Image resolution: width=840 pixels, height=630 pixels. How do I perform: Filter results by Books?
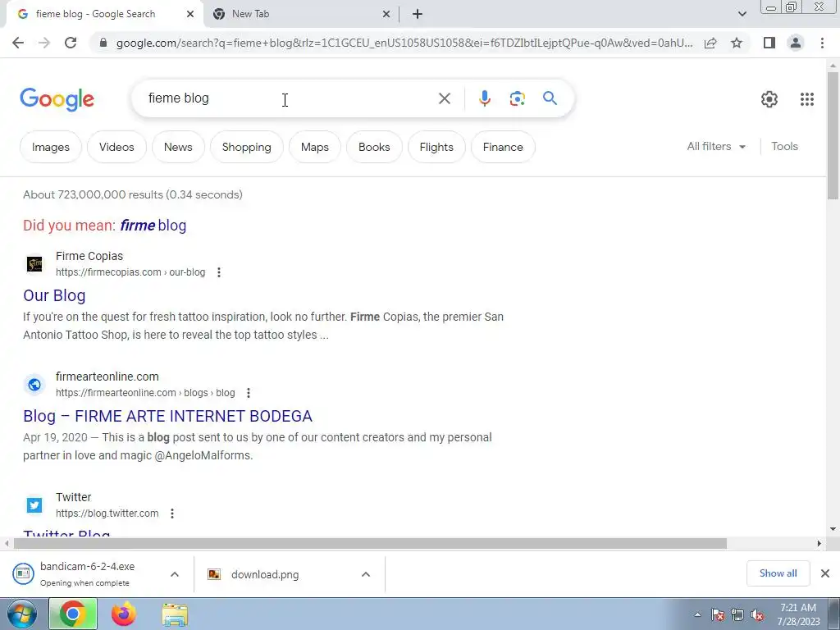coord(374,147)
